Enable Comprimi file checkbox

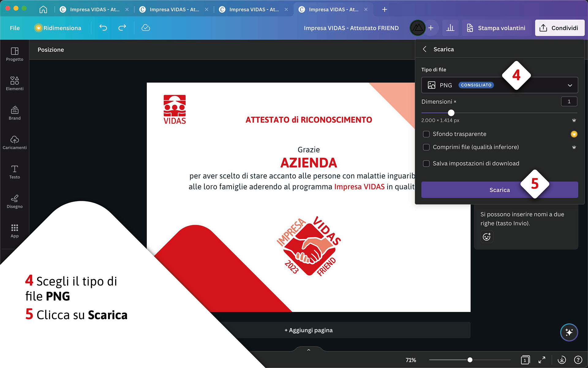[426, 147]
